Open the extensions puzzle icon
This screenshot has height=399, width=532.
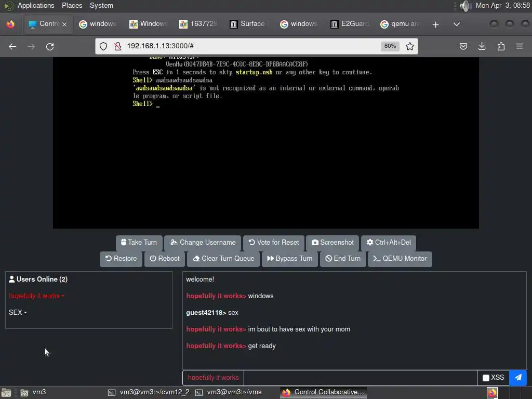coord(501,46)
